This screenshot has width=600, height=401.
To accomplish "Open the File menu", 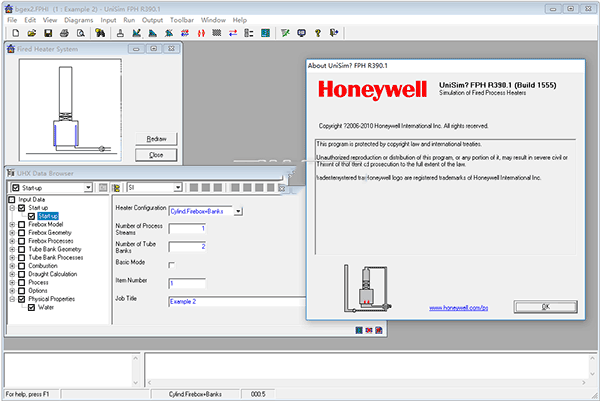I will tap(12, 20).
